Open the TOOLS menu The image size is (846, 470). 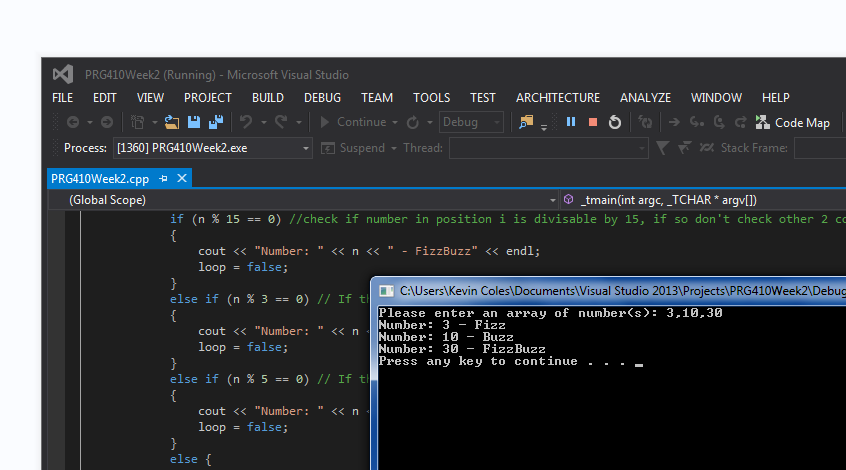coord(431,98)
